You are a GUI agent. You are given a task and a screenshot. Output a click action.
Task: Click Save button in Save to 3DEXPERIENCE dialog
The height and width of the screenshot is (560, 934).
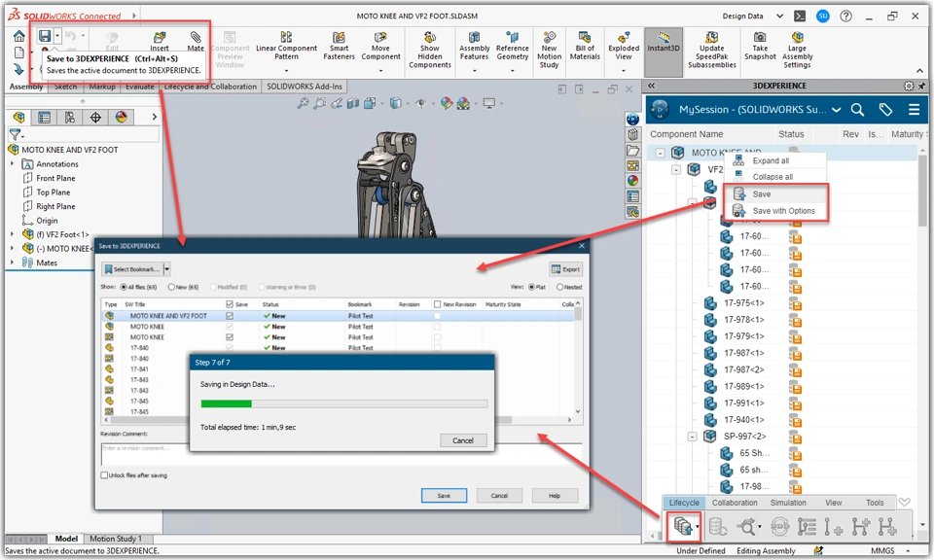(x=444, y=495)
